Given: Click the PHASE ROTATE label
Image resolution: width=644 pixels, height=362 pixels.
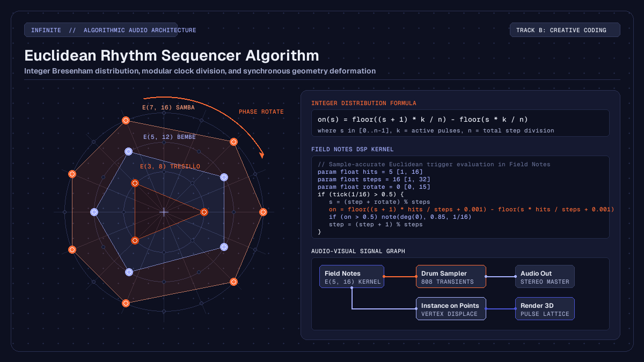Looking at the screenshot, I should pyautogui.click(x=261, y=112).
